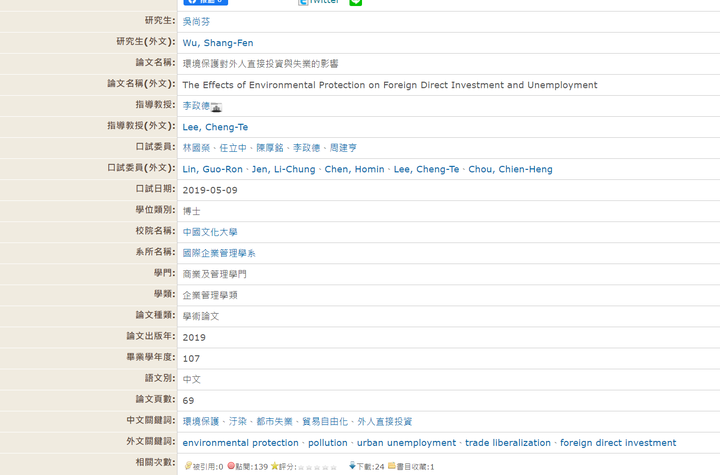The image size is (720, 475).
Task: Open graduate student link 吳尚芬
Action: pyautogui.click(x=196, y=22)
